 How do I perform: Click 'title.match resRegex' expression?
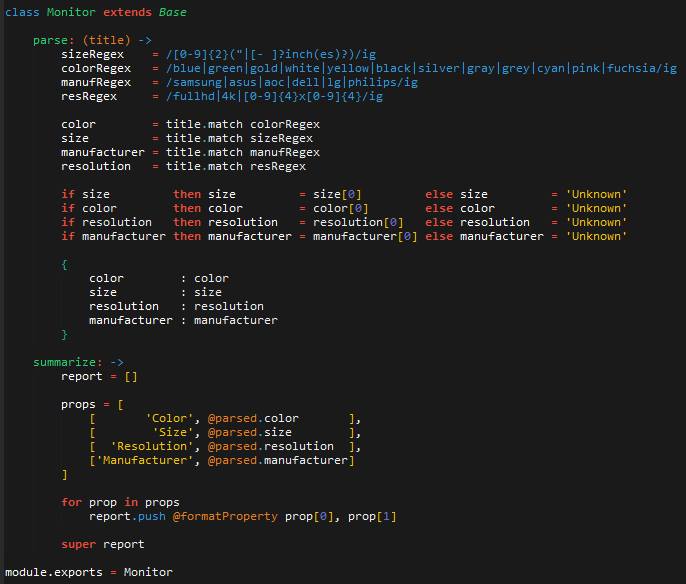point(236,166)
